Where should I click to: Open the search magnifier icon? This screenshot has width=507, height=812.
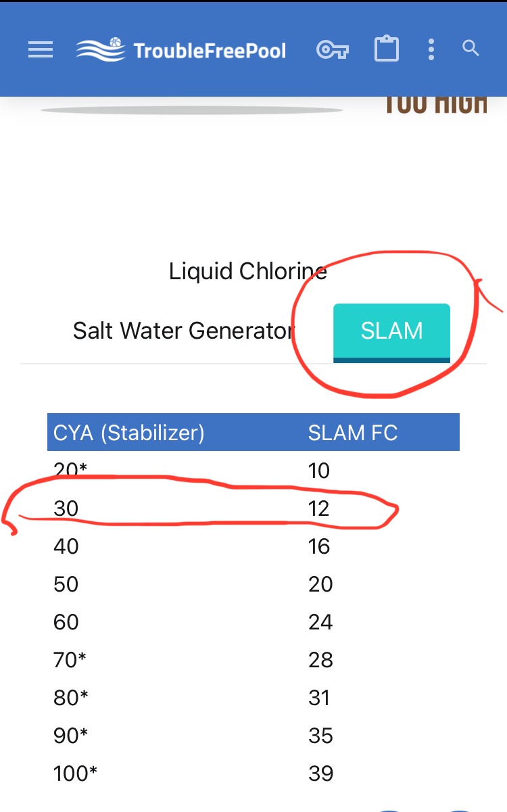pos(470,49)
